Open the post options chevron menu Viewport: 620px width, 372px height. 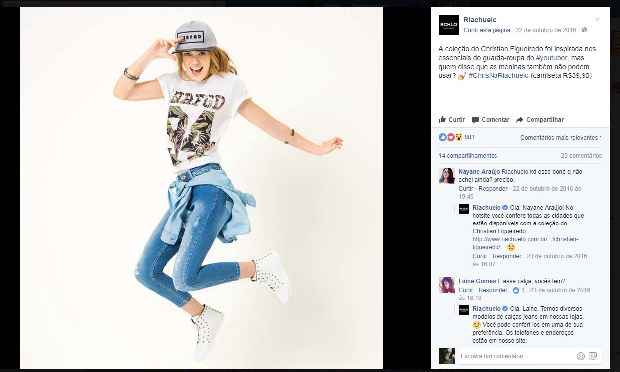[597, 19]
